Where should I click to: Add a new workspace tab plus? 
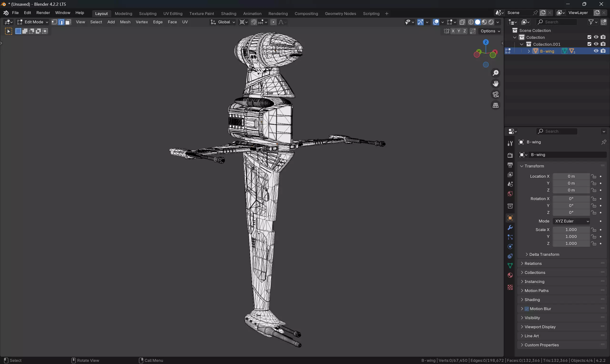(387, 14)
